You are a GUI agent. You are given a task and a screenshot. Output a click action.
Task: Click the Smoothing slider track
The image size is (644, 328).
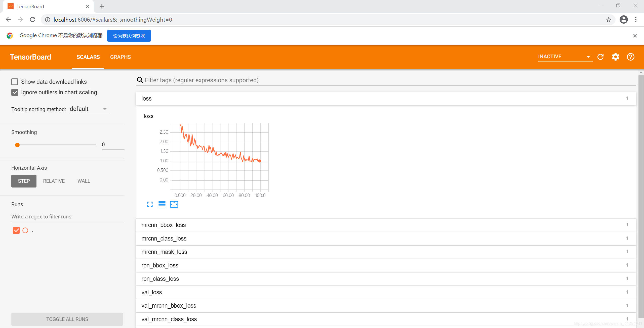[x=57, y=145]
